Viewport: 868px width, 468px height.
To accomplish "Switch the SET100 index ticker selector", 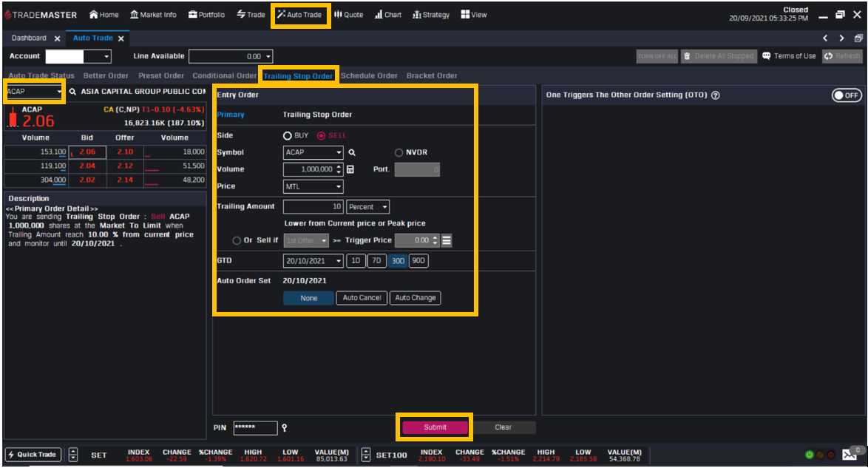I will tap(366, 455).
